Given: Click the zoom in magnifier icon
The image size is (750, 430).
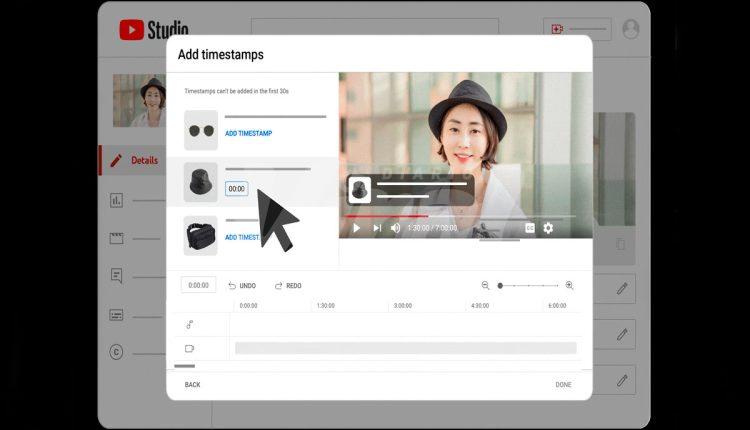Looking at the screenshot, I should coord(570,285).
